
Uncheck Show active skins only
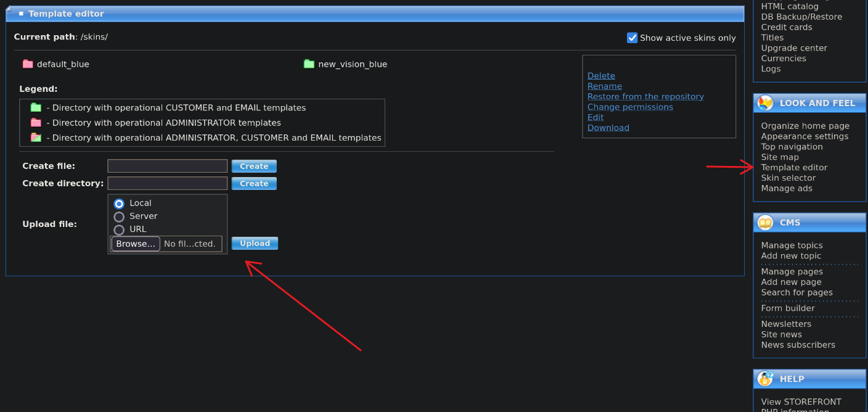[632, 38]
